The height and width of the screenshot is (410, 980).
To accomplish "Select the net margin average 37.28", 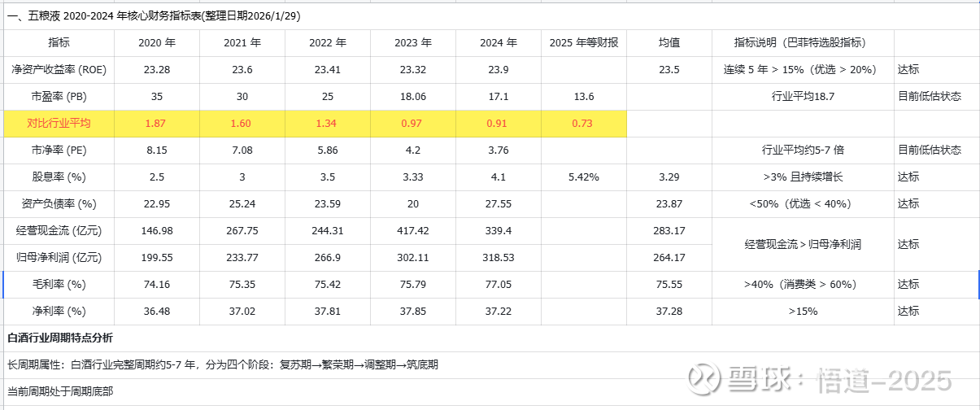I will click(x=669, y=312).
